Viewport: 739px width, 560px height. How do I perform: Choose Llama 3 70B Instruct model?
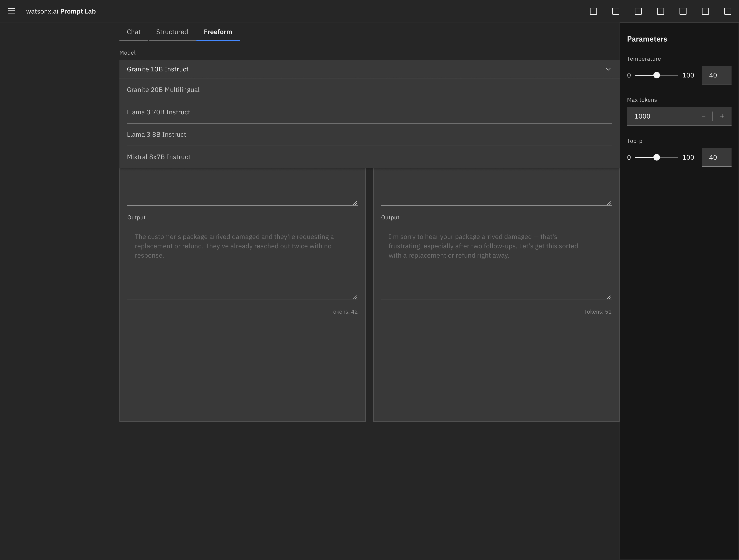click(x=369, y=112)
